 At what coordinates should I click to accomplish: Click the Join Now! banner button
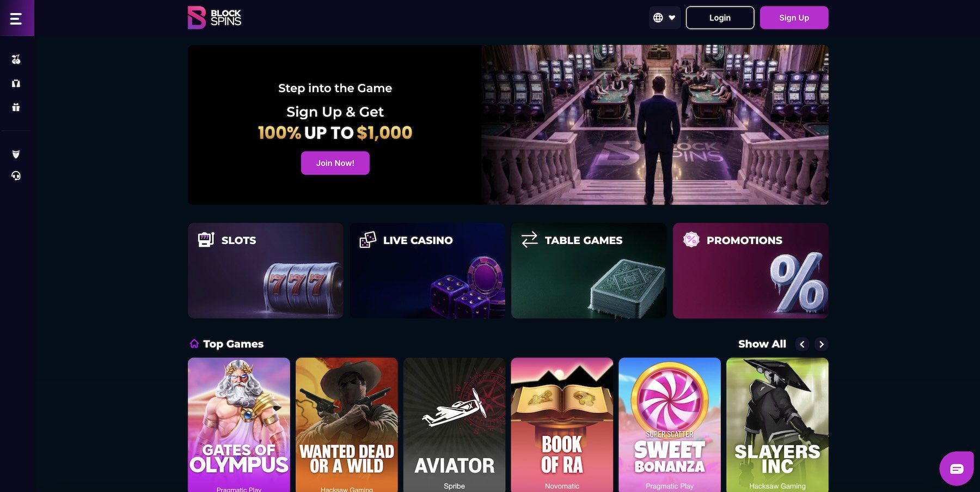point(335,163)
